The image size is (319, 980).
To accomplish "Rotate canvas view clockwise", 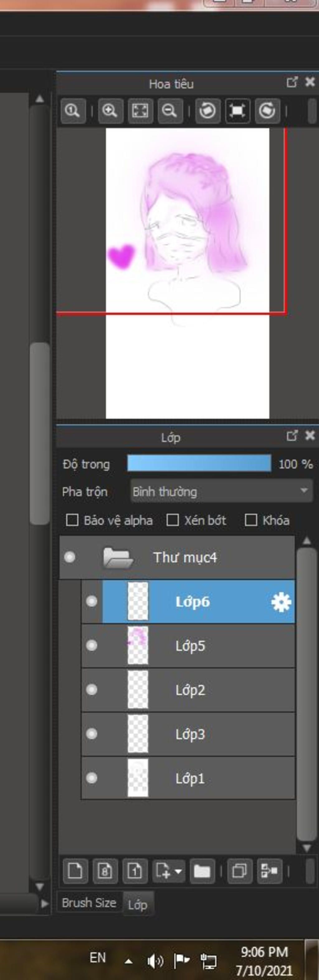I will [x=267, y=111].
